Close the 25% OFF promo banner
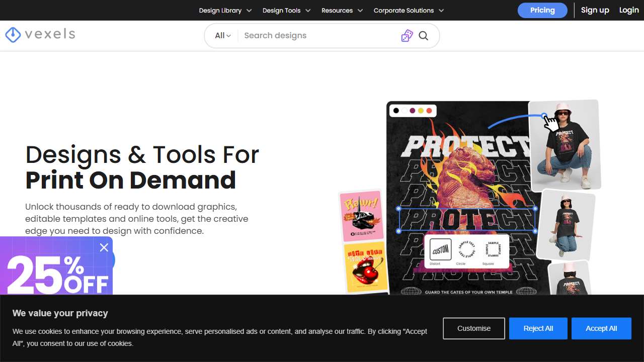This screenshot has width=644, height=362. [x=104, y=247]
